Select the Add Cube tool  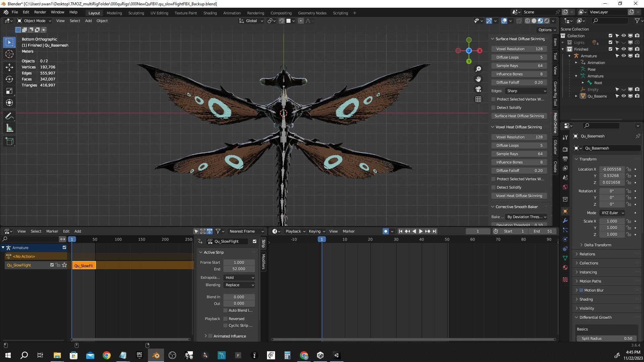tap(9, 141)
